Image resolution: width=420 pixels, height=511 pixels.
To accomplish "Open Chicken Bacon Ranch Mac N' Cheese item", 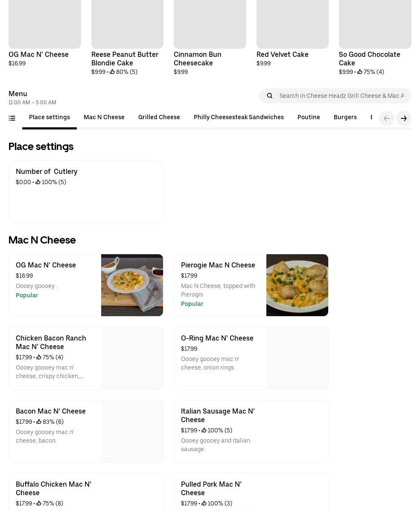I will 51,342.
